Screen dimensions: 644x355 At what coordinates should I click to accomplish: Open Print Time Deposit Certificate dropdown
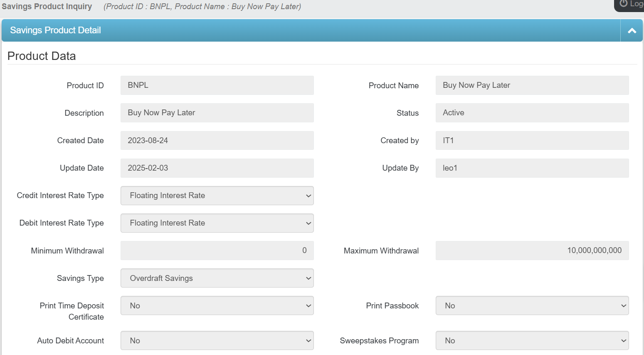coord(217,305)
